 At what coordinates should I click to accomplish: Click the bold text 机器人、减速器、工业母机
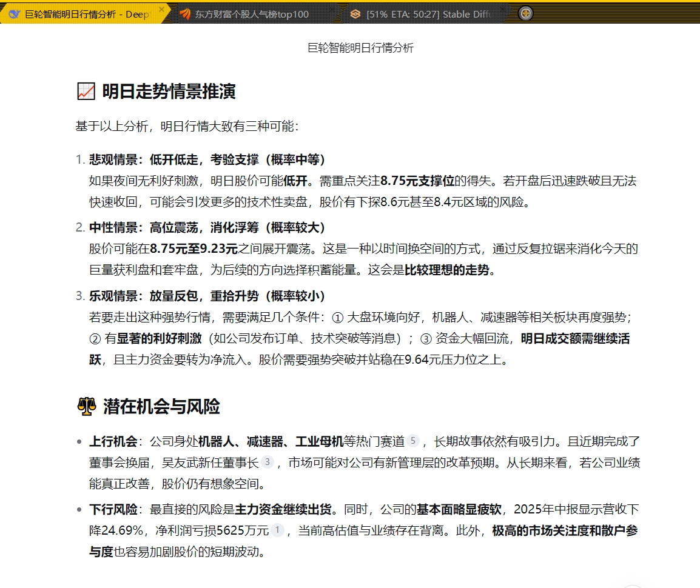[x=271, y=441]
